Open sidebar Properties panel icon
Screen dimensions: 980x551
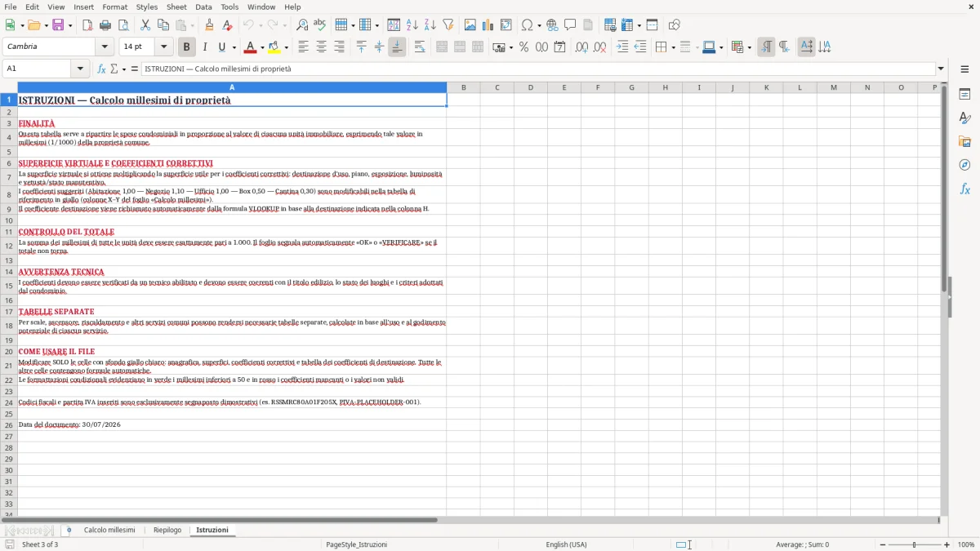point(964,95)
